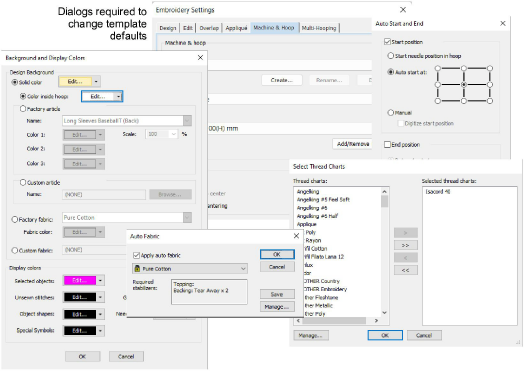Viewport: 524px width, 372px height.
Task: Click the black Object shapes color swatch
Action: 80,314
